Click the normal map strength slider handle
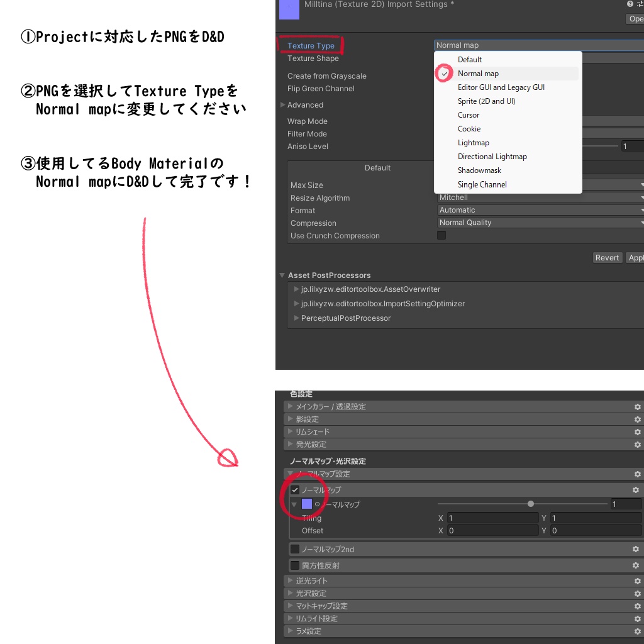The width and height of the screenshot is (644, 644). [530, 504]
